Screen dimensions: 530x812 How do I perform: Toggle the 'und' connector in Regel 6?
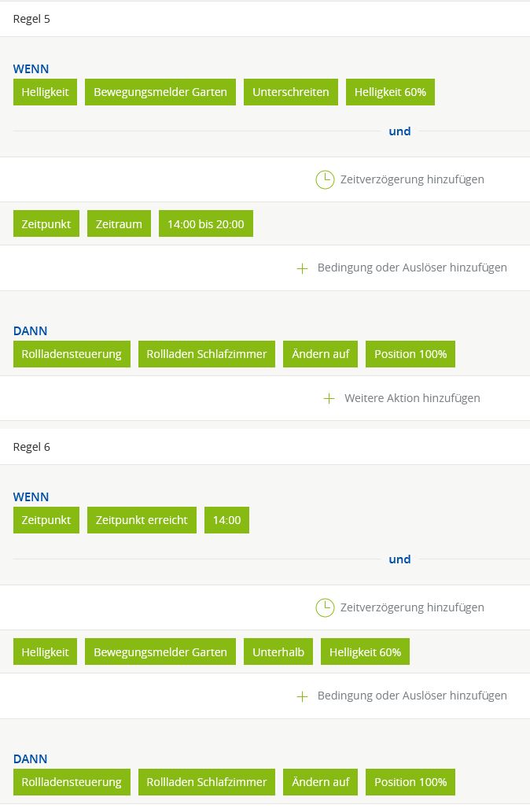[399, 559]
